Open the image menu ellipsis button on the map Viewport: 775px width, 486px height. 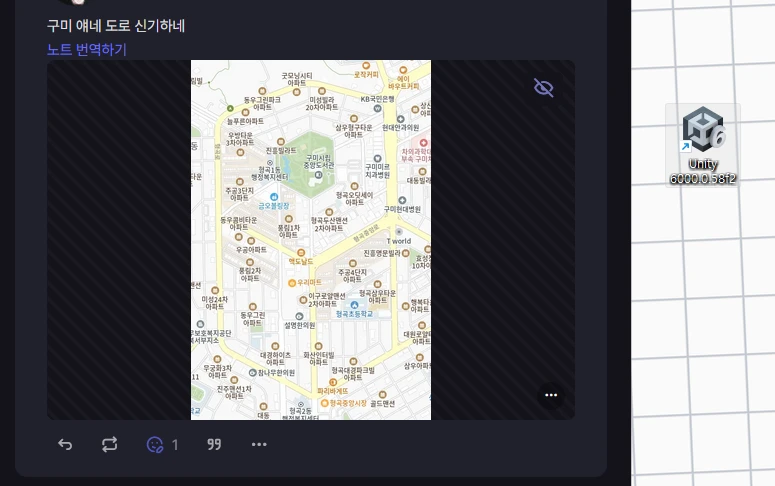(x=551, y=395)
